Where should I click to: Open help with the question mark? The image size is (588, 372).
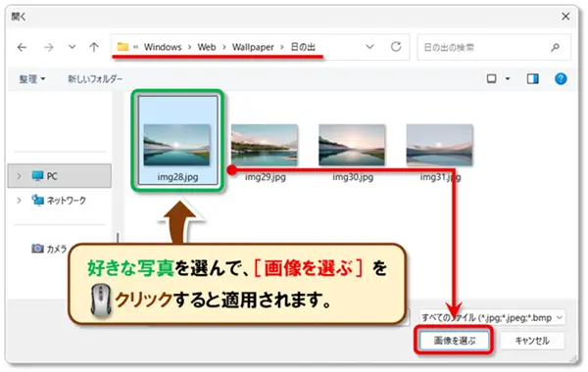coord(561,78)
